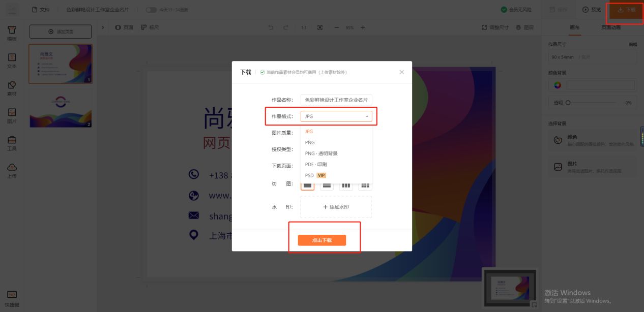Open the 文本 text panel

point(13,61)
